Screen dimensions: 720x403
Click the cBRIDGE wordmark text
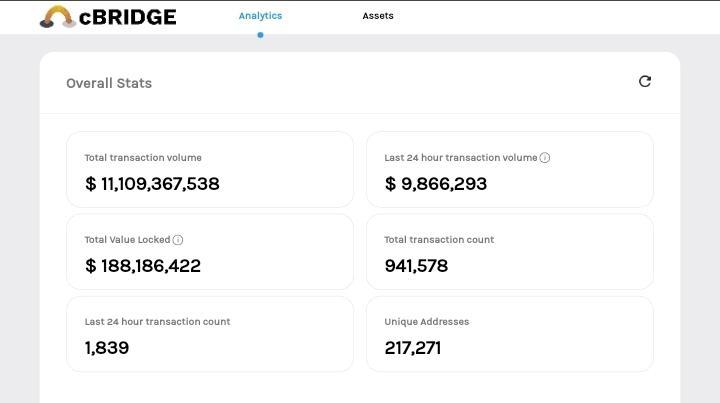click(128, 17)
